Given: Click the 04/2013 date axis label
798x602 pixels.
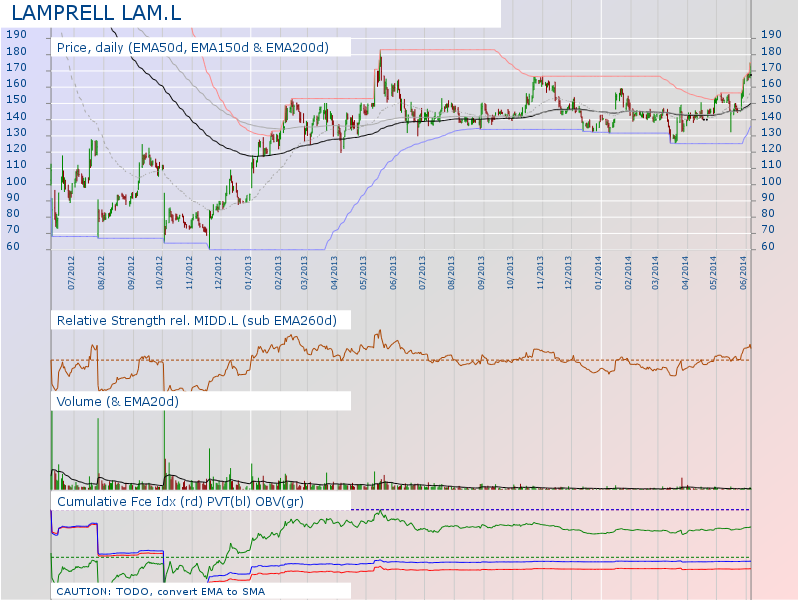Looking at the screenshot, I should tap(334, 273).
